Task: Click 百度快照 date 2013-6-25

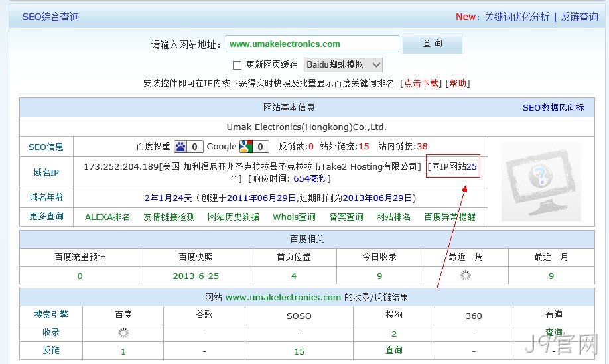Action: click(x=196, y=276)
